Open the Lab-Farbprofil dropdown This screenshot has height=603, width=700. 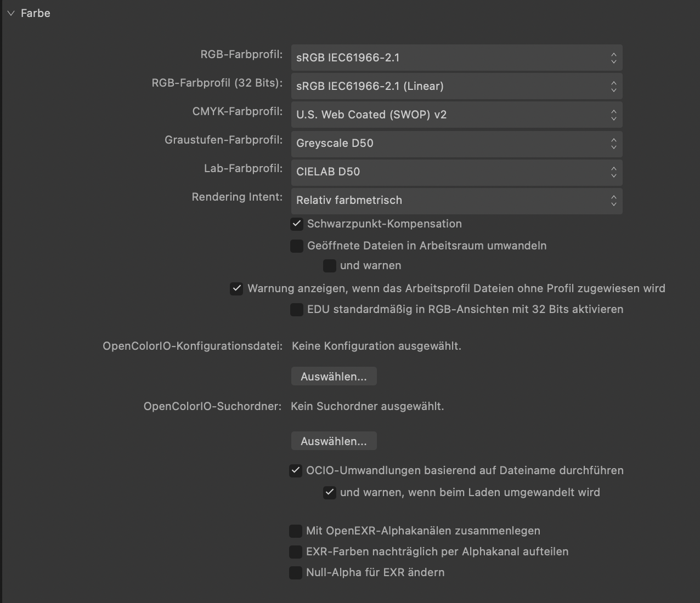click(456, 172)
